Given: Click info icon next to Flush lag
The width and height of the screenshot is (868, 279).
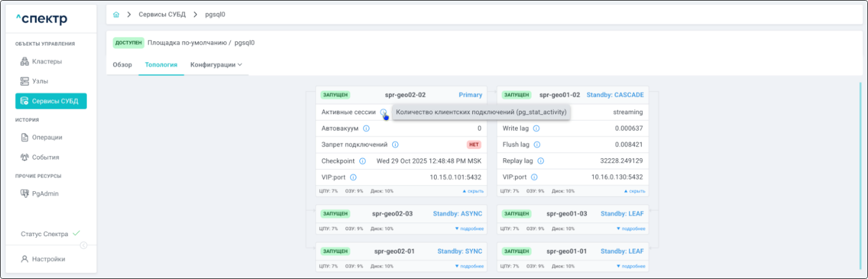Looking at the screenshot, I should click(x=537, y=145).
